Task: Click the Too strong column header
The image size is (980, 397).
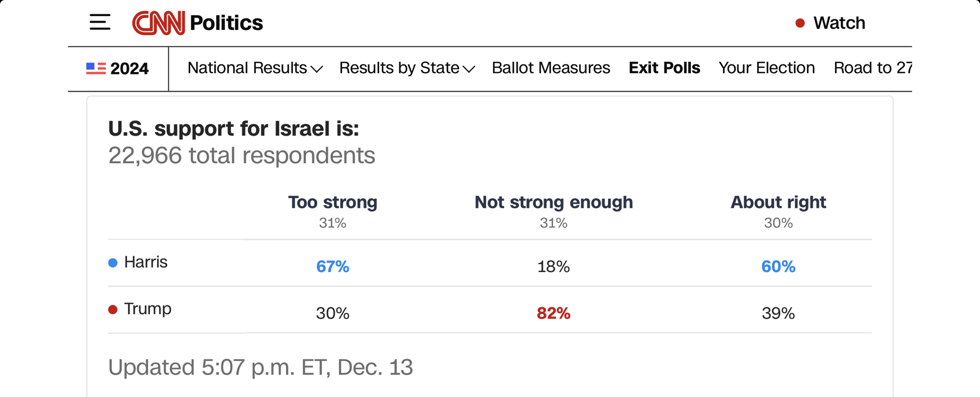Action: [x=332, y=202]
